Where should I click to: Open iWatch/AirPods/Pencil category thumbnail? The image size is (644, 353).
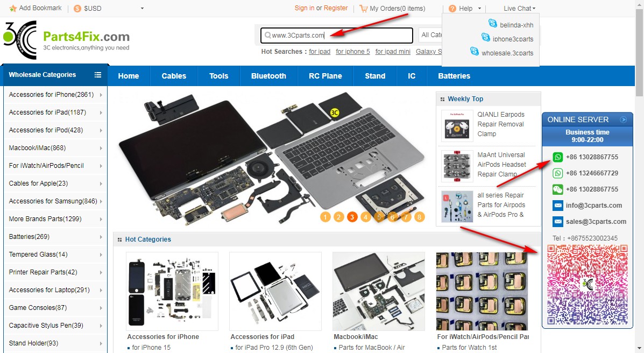tap(482, 291)
